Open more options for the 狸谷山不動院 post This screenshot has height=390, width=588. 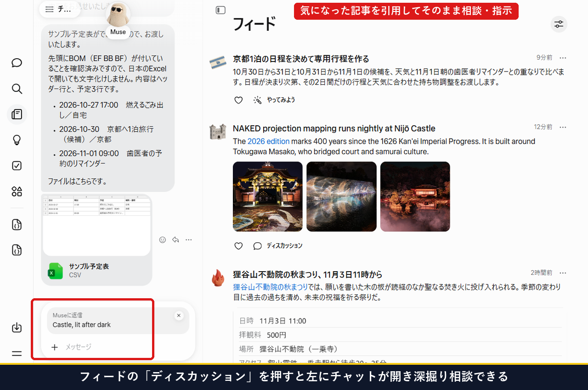coord(563,273)
